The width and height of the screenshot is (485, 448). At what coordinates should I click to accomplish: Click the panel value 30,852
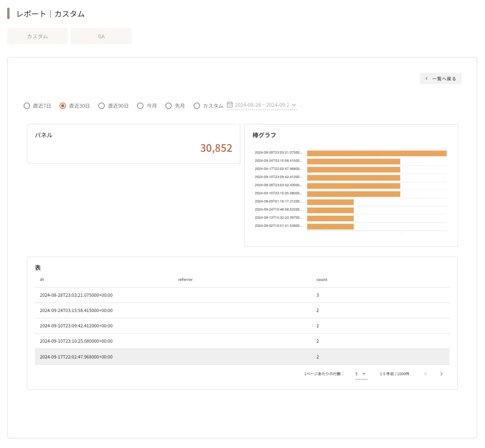coord(216,148)
